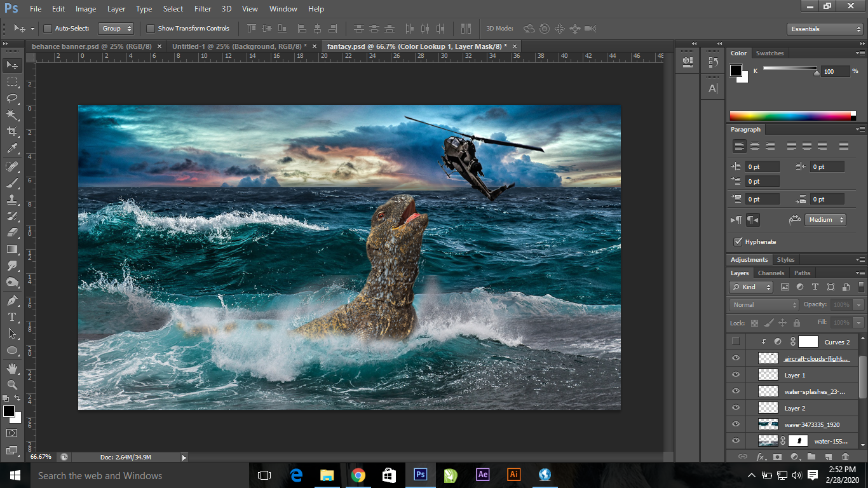Open the Medium dropdown in Paragraph panel
This screenshot has height=488, width=868.
point(825,220)
